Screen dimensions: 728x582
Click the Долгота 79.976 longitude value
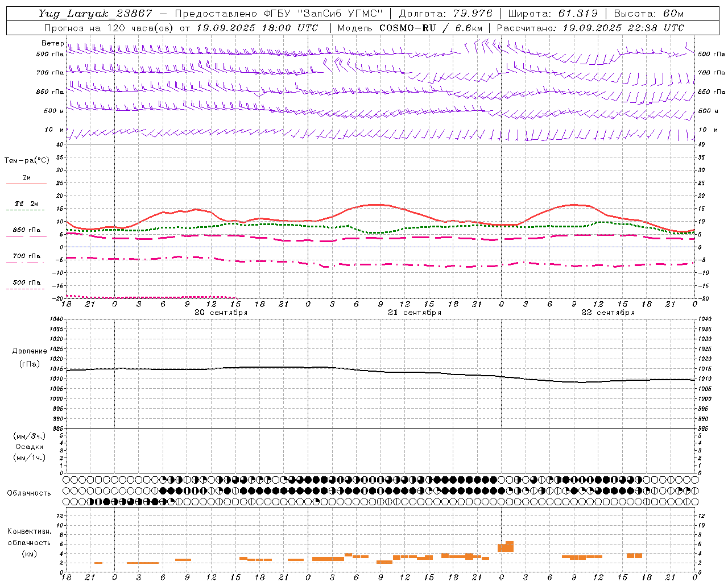point(445,14)
